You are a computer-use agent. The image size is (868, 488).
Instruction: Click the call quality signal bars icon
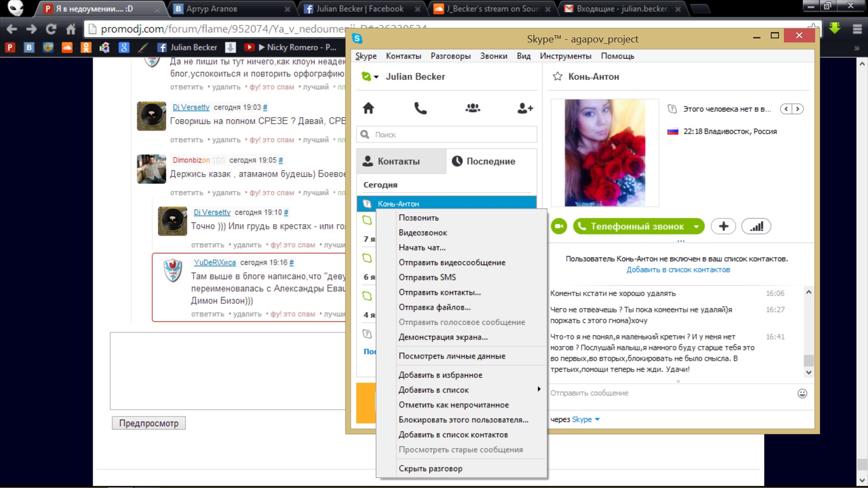(756, 226)
